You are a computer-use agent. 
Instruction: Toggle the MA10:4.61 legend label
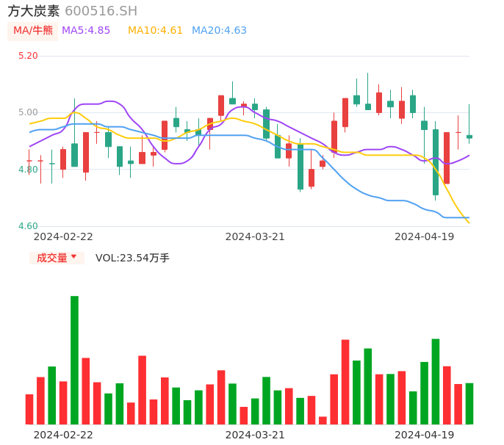click(155, 31)
